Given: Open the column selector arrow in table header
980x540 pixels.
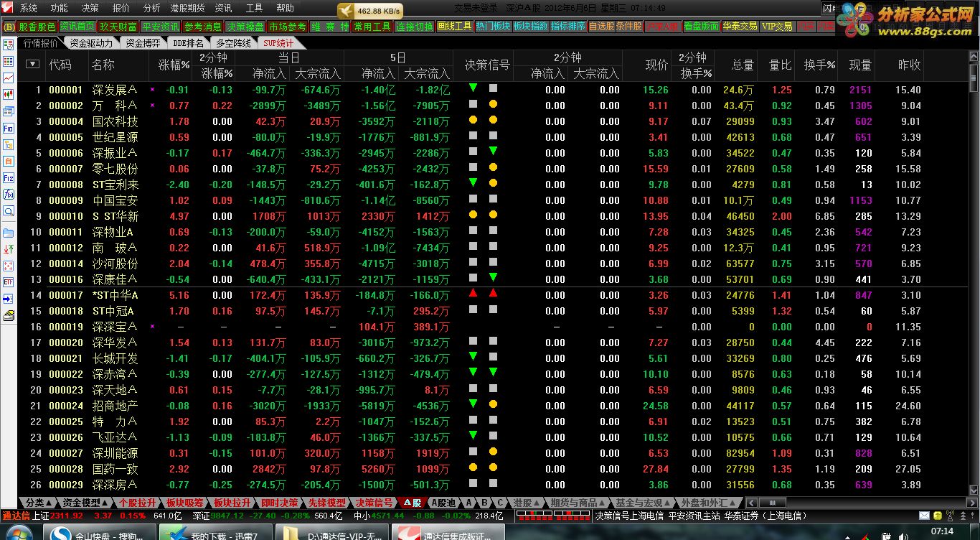Looking at the screenshot, I should click(x=32, y=64).
